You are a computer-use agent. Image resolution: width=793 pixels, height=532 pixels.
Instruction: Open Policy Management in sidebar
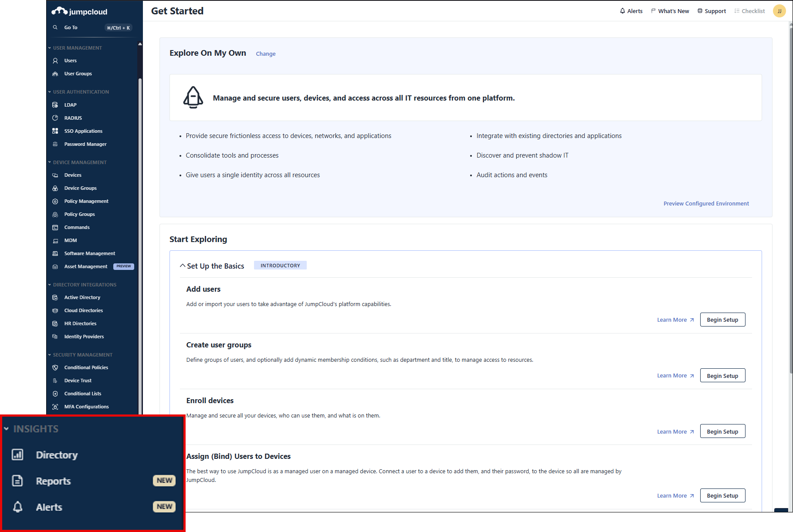(x=86, y=201)
